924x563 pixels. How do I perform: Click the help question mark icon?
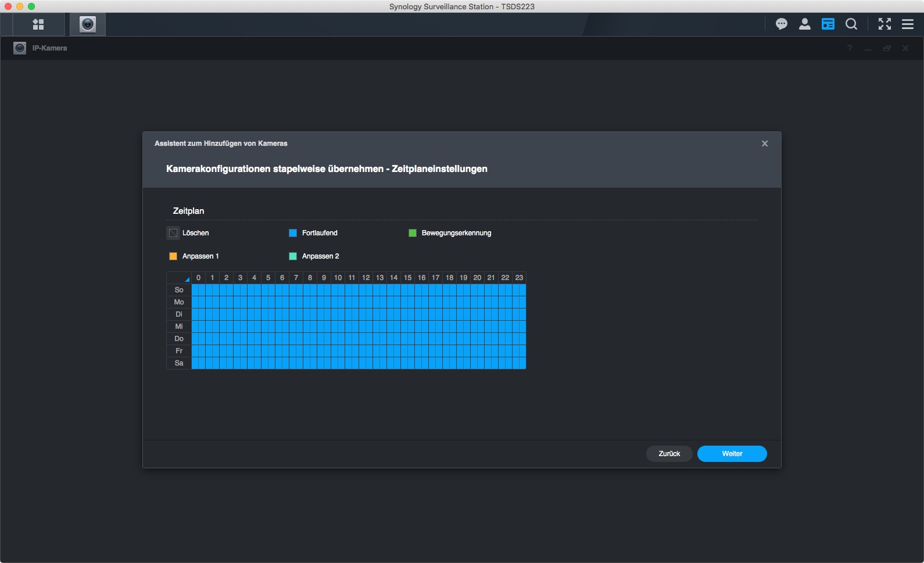click(x=850, y=48)
